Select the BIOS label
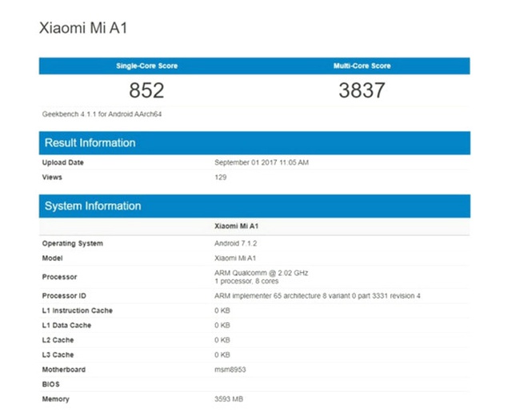512x420 pixels. click(50, 384)
